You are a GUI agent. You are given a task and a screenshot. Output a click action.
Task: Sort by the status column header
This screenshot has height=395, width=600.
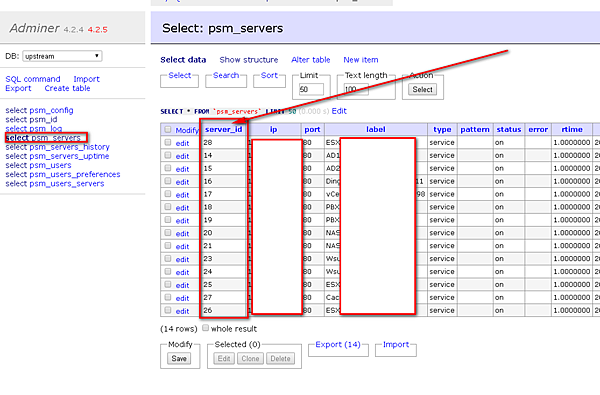click(509, 129)
